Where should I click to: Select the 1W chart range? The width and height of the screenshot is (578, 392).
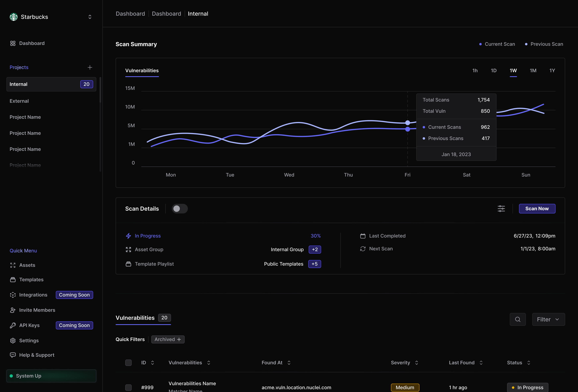click(x=513, y=71)
